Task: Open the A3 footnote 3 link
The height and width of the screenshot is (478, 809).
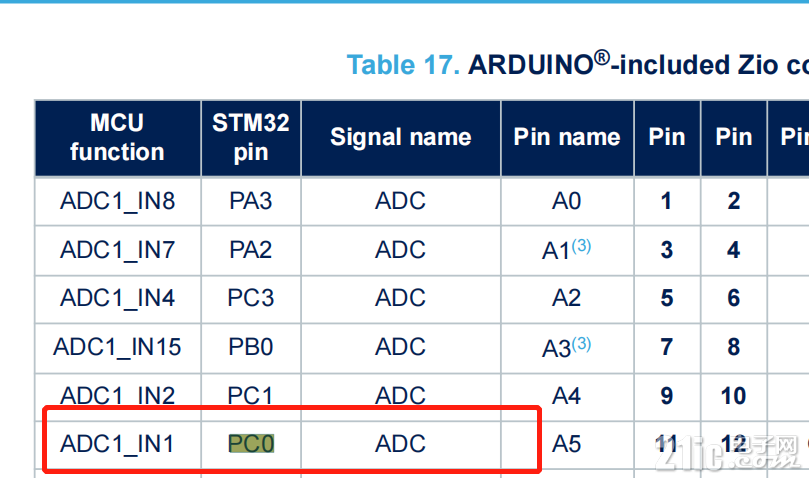Action: pos(581,343)
